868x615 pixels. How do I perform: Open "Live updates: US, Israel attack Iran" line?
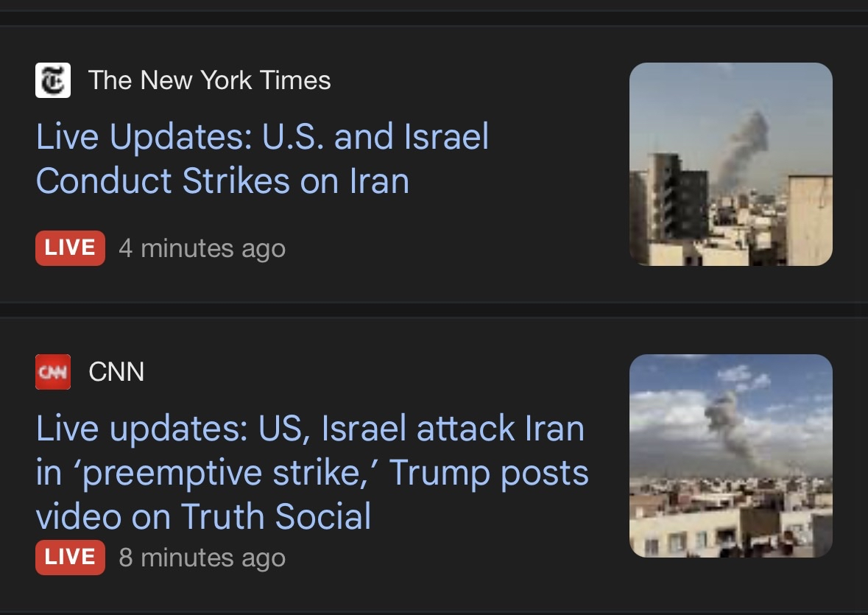[x=309, y=429]
